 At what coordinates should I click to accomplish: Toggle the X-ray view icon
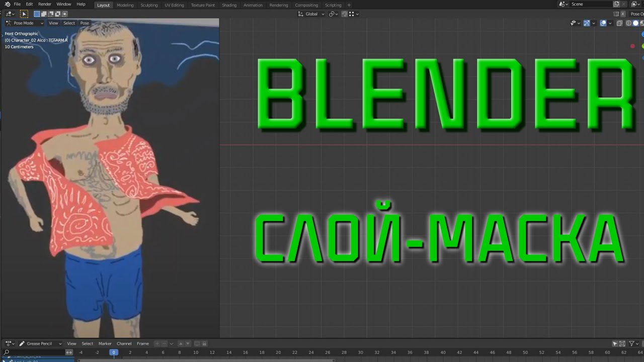coord(619,23)
